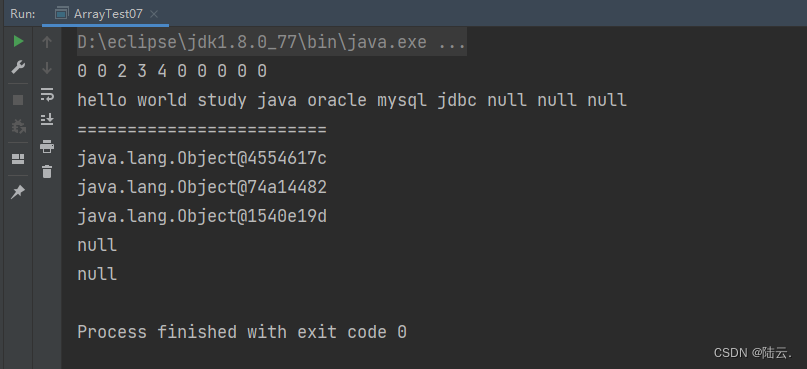Viewport: 807px width, 369px height.
Task: Click the Run: panel label
Action: [x=23, y=14]
